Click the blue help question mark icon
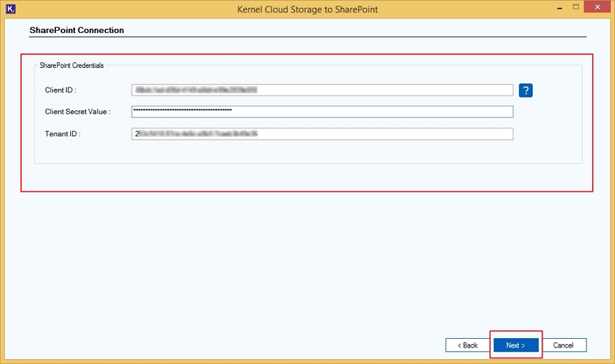This screenshot has width=615, height=364. 526,90
